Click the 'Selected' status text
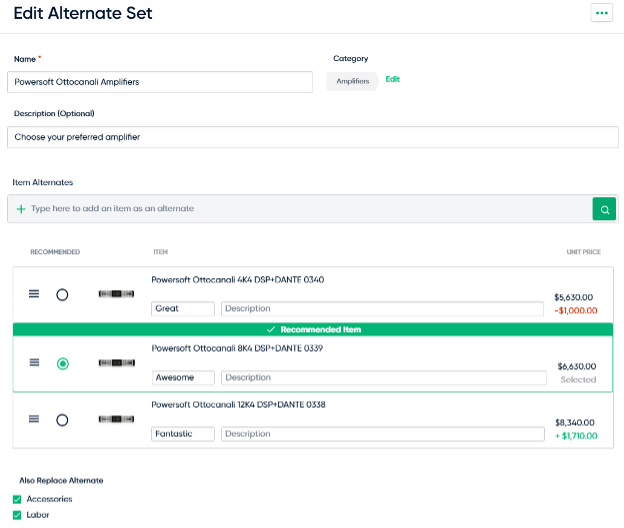 578,380
